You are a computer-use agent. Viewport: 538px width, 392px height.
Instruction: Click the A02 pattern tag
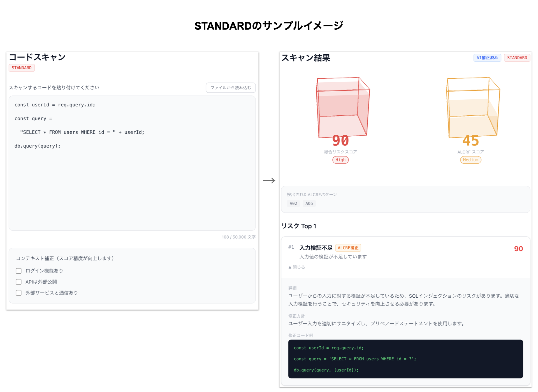click(x=293, y=204)
